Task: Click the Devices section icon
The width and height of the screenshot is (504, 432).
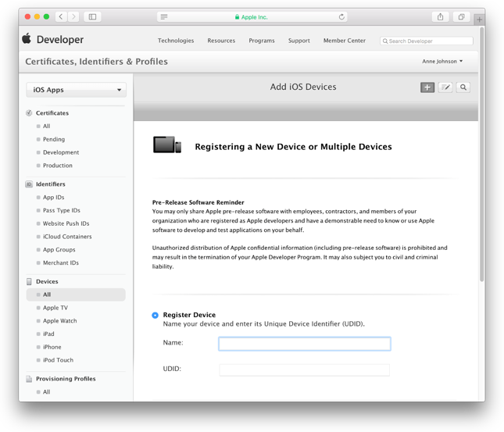Action: point(29,281)
